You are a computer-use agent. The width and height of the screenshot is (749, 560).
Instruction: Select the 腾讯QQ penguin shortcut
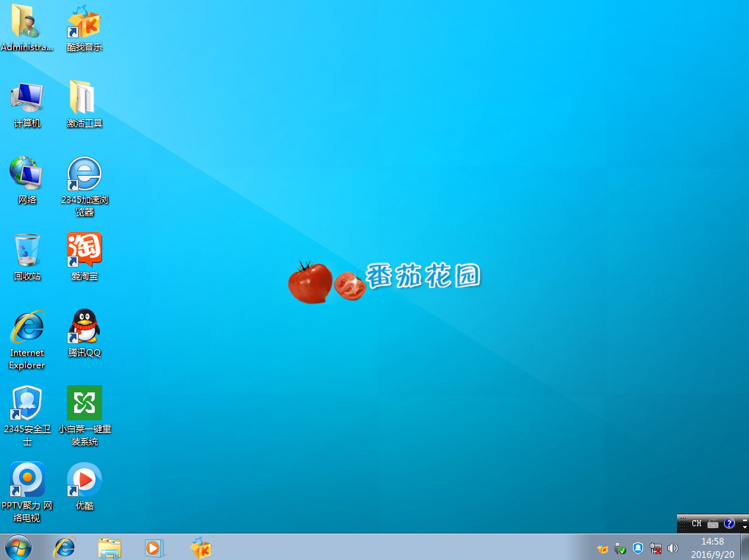85,333
